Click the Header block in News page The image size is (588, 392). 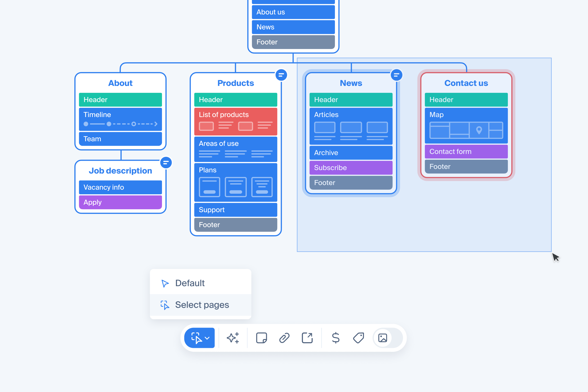[351, 100]
